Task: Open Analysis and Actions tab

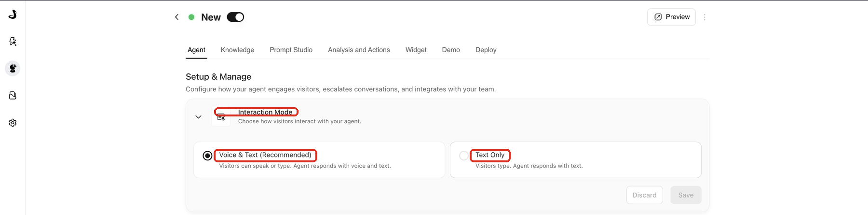Action: point(359,50)
